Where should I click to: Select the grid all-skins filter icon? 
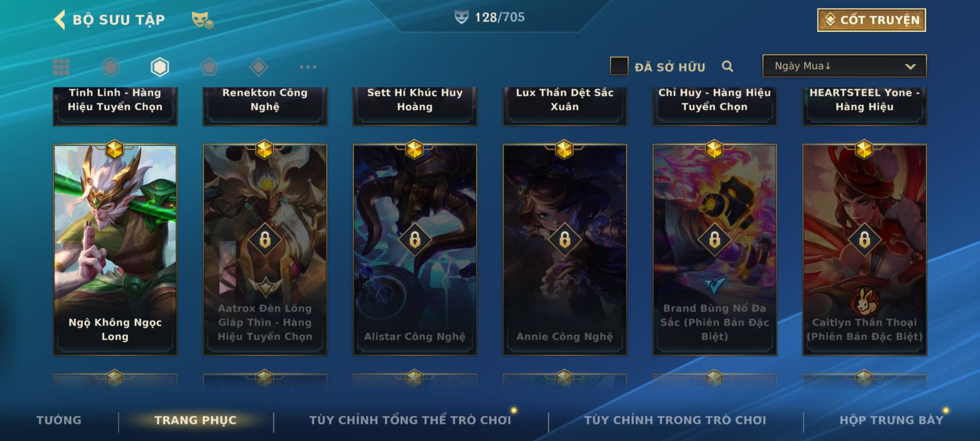[61, 67]
